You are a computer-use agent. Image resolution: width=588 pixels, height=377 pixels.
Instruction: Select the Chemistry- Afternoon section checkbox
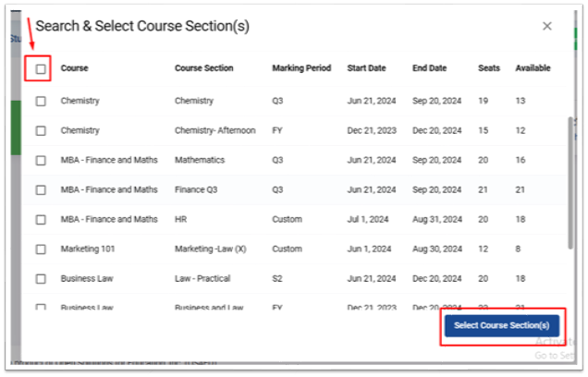pyautogui.click(x=41, y=131)
